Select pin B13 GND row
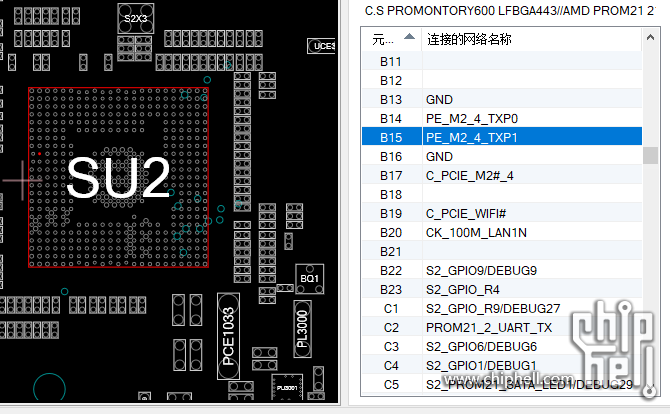Viewport: 670px width, 414px height. tap(502, 100)
